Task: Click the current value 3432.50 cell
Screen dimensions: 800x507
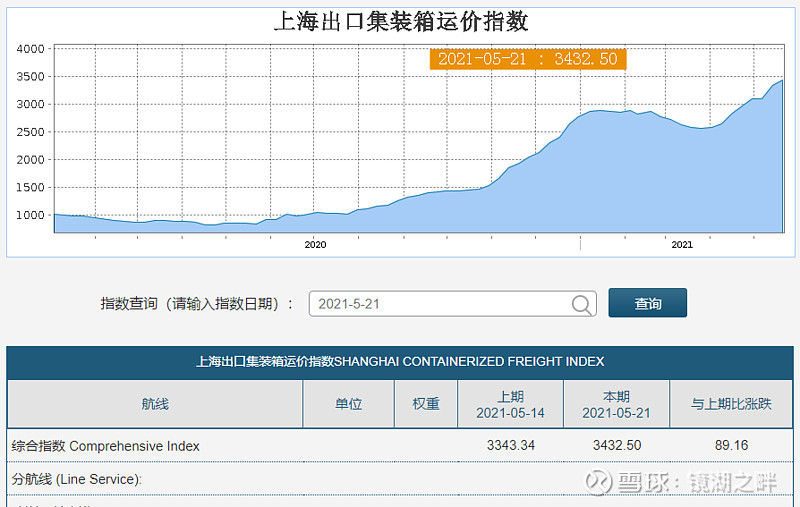Action: [617, 445]
